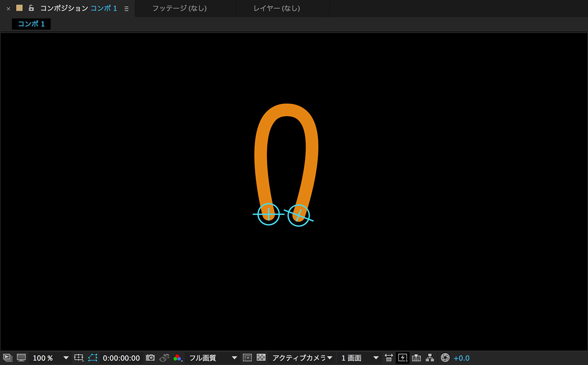Click the reset exposure aperture icon
This screenshot has height=365, width=588.
coord(445,358)
